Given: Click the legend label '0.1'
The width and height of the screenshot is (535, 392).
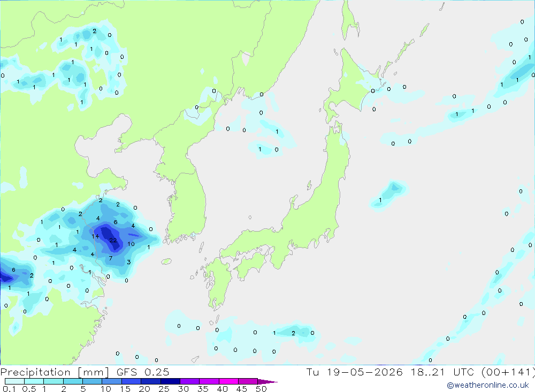Looking at the screenshot, I should pos(9,389).
